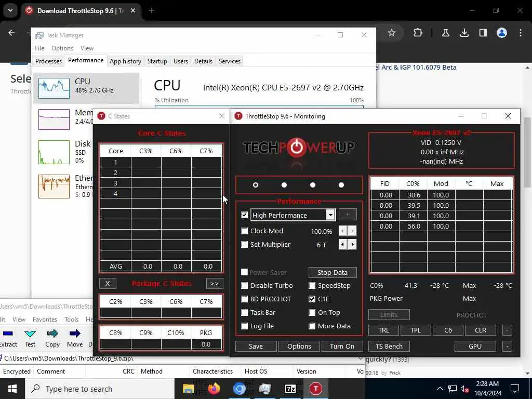Expand C States with >> button
Screen dimensions: 532x399
pos(215,283)
